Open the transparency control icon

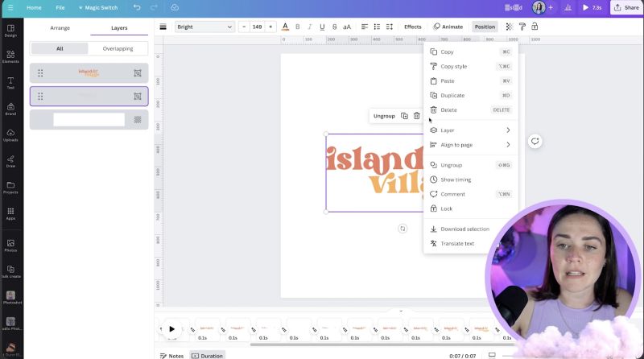(x=510, y=27)
